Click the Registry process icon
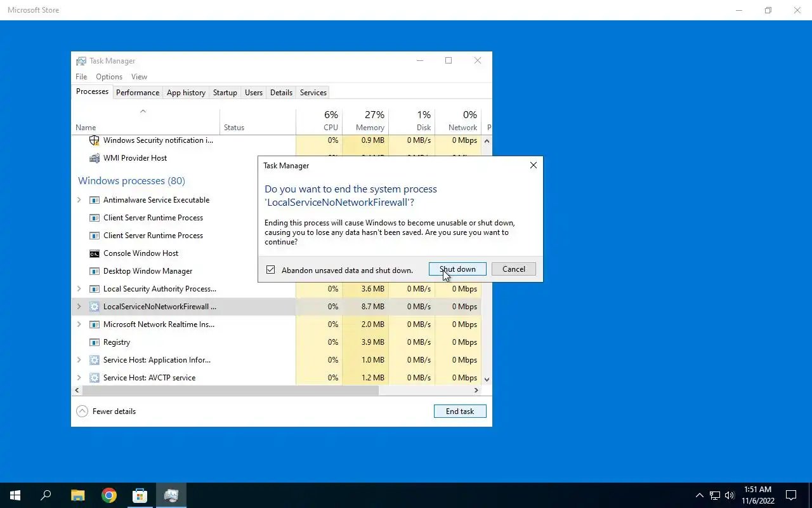The height and width of the screenshot is (508, 812). (95, 342)
